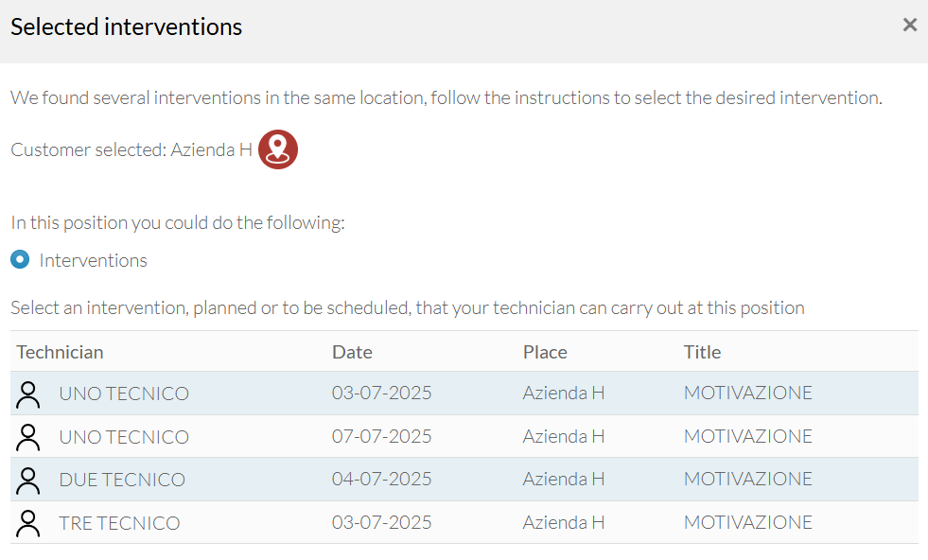Click person icon in 07-07-2025 row
Screen dimensions: 928x560
coord(27,437)
